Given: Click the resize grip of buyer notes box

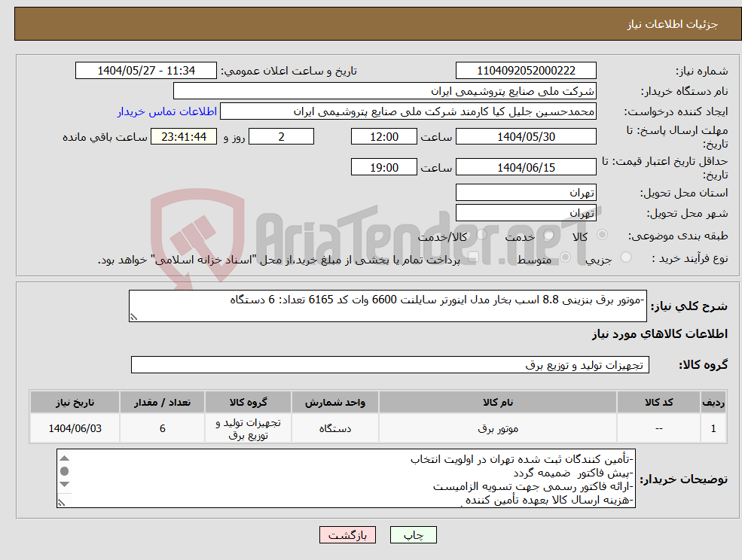Looking at the screenshot, I should [x=61, y=503].
